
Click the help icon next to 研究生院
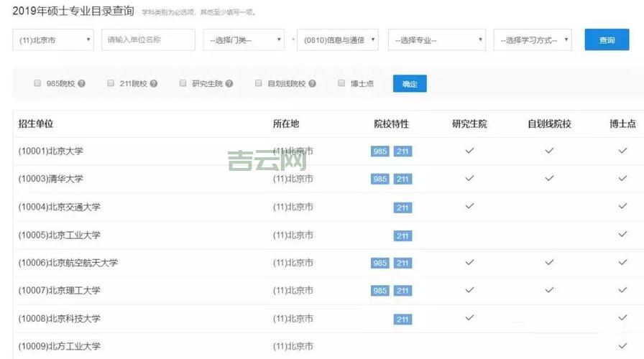coord(229,84)
